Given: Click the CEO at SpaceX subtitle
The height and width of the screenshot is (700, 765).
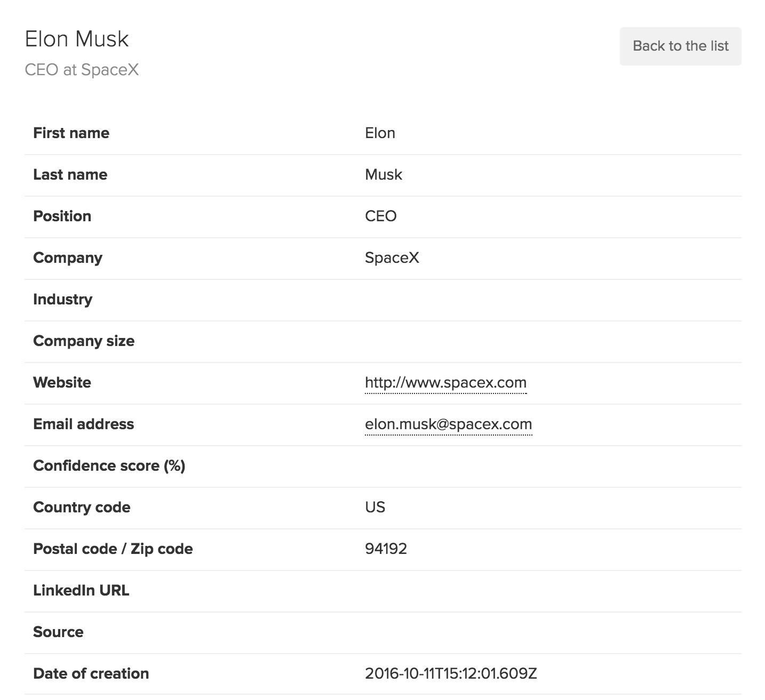Looking at the screenshot, I should pos(82,70).
